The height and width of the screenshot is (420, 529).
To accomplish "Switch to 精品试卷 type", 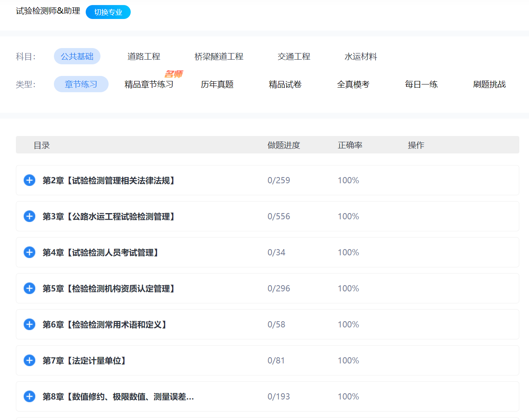I will click(285, 84).
